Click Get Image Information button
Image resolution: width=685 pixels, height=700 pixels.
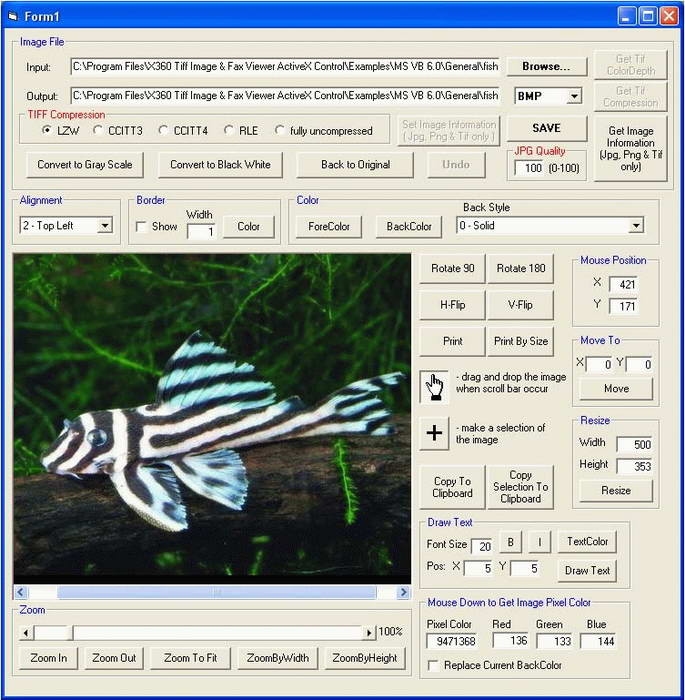(x=631, y=149)
